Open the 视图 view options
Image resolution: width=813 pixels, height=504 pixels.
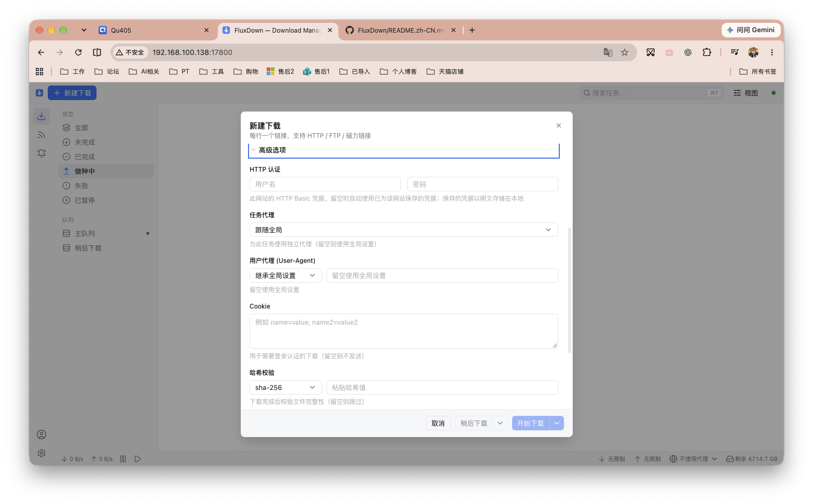[x=746, y=93]
